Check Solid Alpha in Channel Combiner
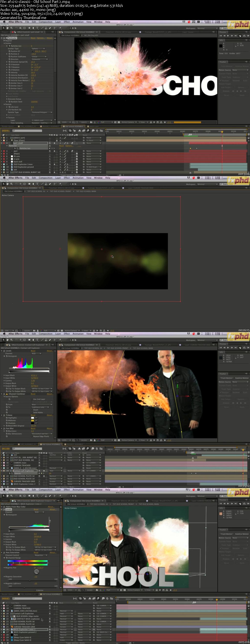 point(32,413)
